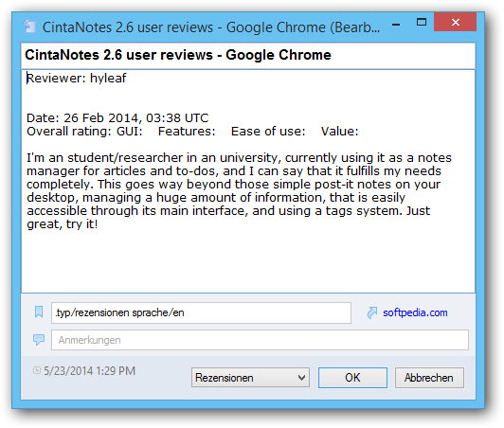Cancel editing with Abbrechen

click(429, 378)
